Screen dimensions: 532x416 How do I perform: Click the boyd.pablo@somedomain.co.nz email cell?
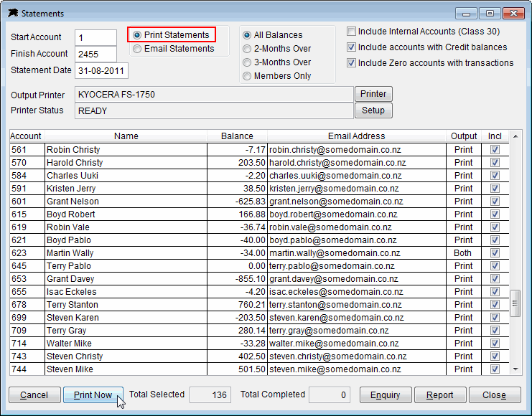coord(357,240)
